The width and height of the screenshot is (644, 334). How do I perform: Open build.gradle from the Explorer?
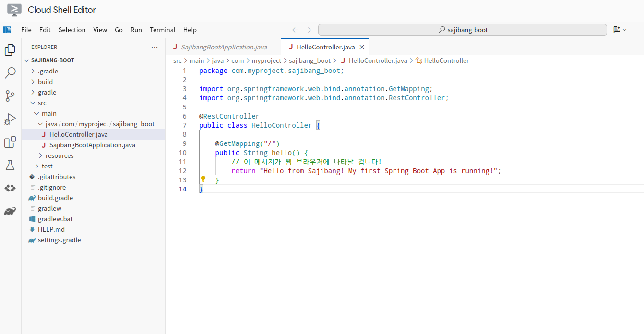pos(55,197)
